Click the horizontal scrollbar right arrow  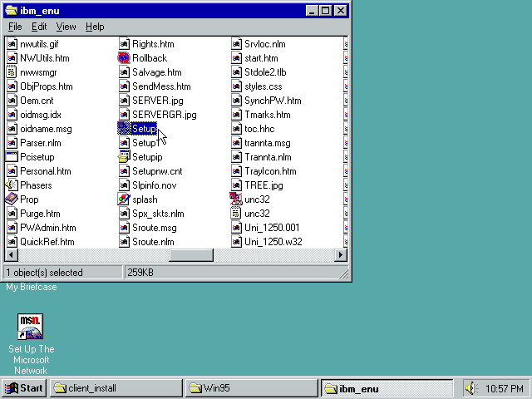(340, 255)
